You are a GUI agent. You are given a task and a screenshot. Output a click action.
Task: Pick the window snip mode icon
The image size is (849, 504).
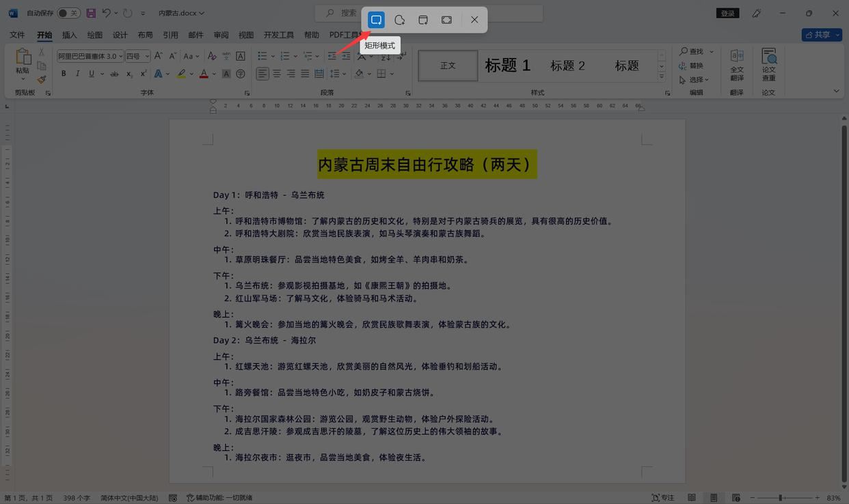(x=423, y=20)
